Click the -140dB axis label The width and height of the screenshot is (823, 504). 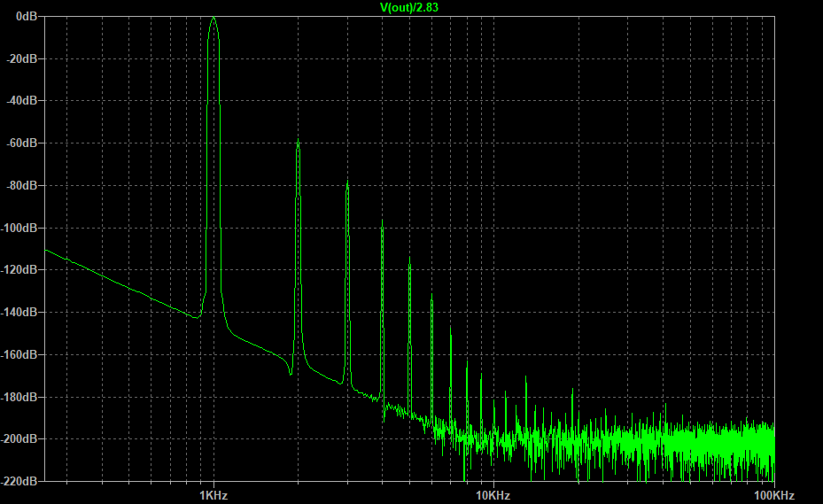pos(19,312)
